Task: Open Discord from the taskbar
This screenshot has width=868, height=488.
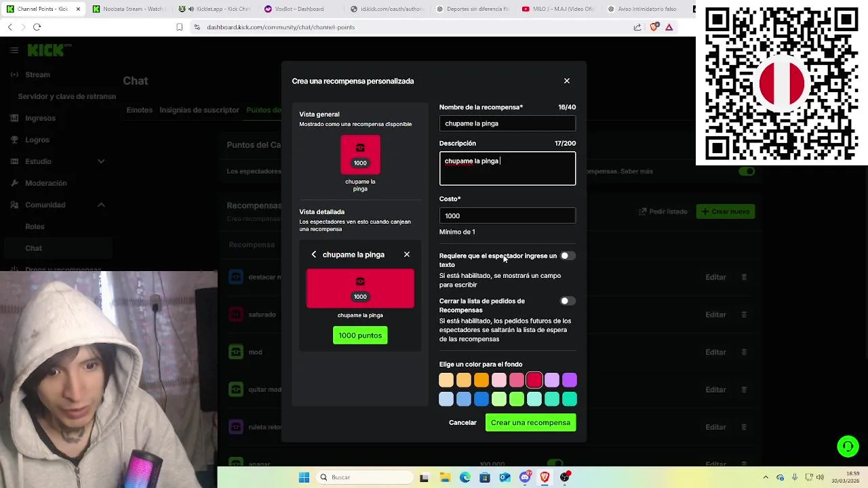Action: [x=525, y=477]
